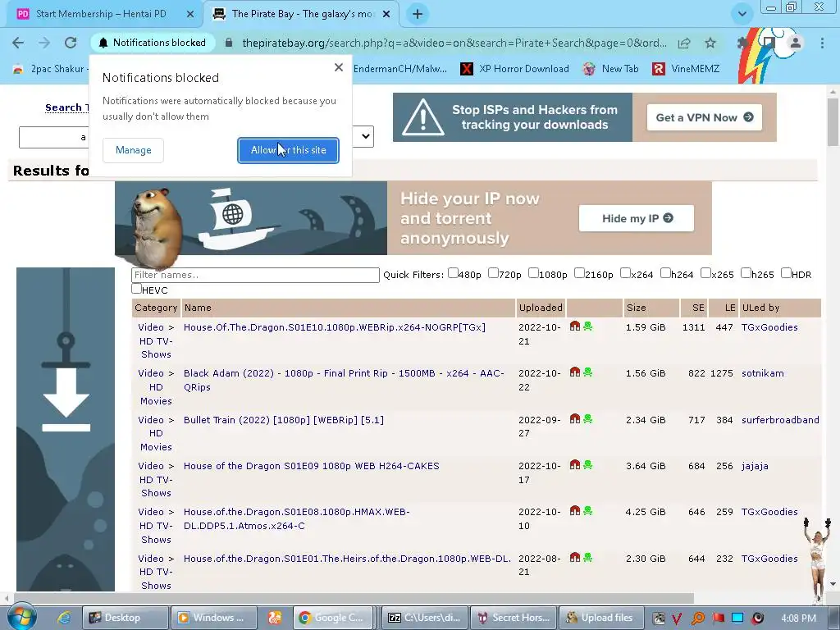Expand the search category dropdown
The image size is (840, 630).
click(x=363, y=136)
